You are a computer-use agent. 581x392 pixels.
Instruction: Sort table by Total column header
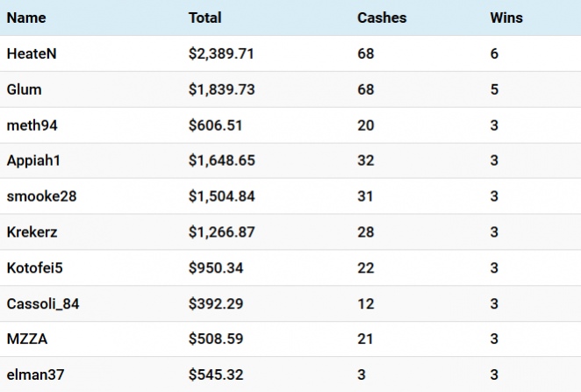point(204,18)
